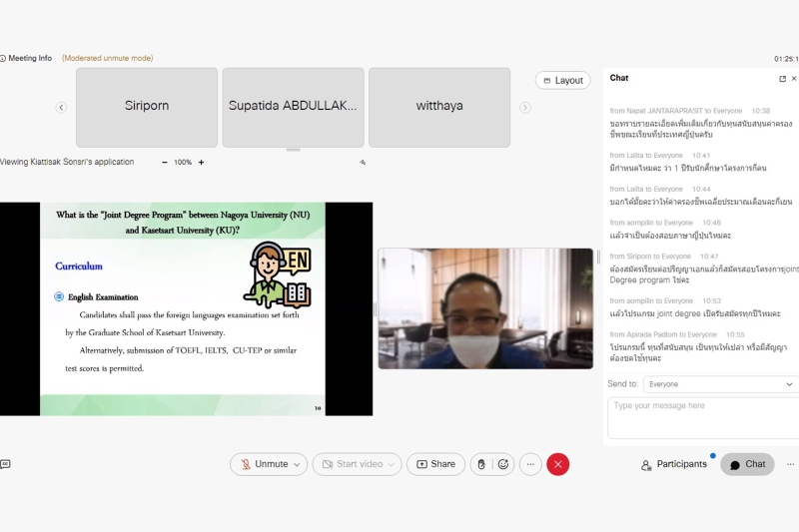Expand audio options arrow beside Unmute
This screenshot has width=799, height=532.
click(297, 464)
